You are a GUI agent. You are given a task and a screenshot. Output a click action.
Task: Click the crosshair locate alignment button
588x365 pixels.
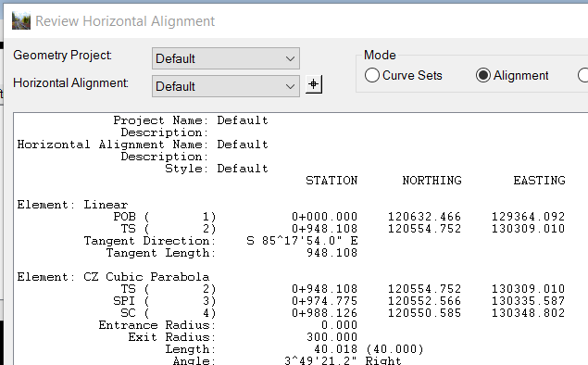pos(314,84)
